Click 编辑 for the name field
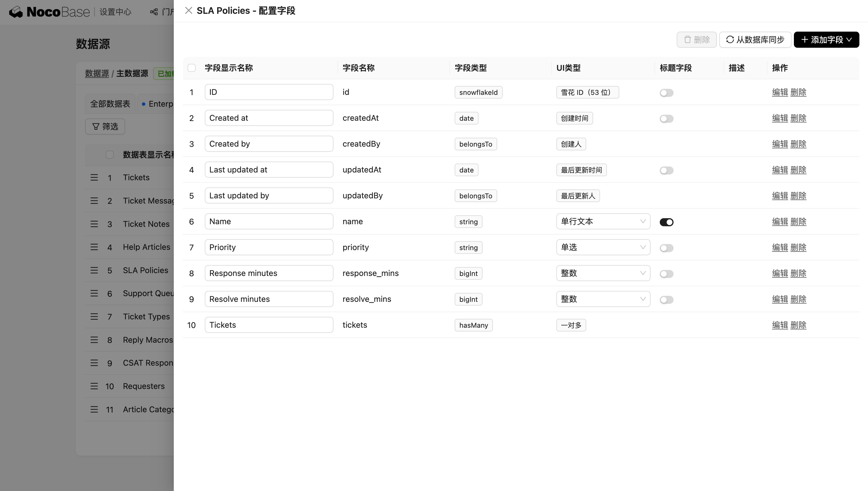The height and width of the screenshot is (491, 868). [x=780, y=222]
